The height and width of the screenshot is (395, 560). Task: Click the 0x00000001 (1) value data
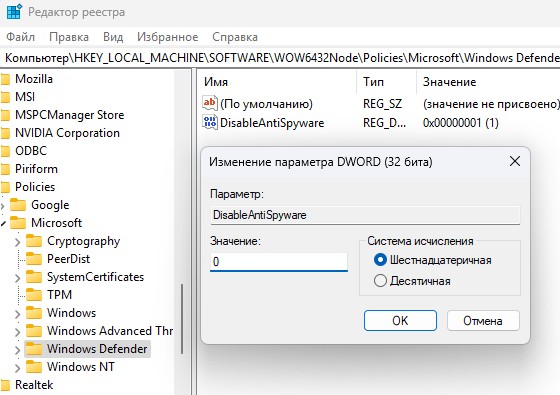pos(461,122)
